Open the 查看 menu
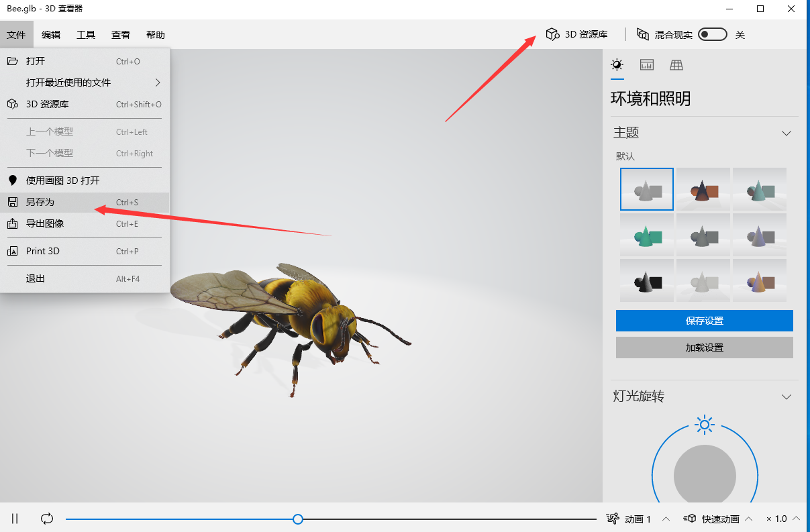The width and height of the screenshot is (810, 532). (121, 35)
